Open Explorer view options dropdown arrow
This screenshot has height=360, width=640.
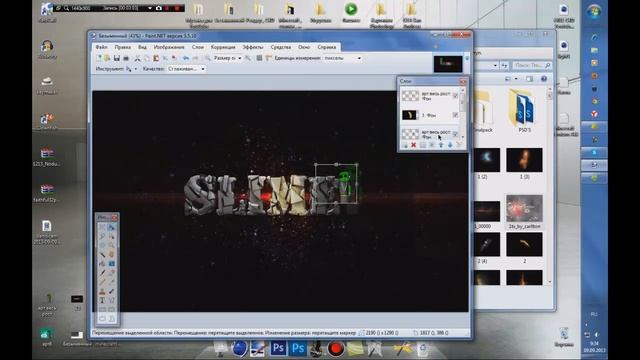[516, 79]
